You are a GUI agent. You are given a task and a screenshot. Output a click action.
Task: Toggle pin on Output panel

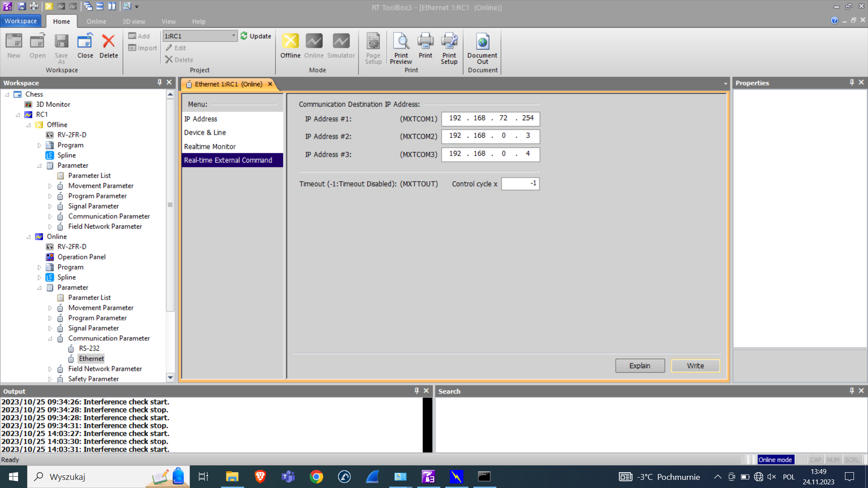(x=416, y=390)
